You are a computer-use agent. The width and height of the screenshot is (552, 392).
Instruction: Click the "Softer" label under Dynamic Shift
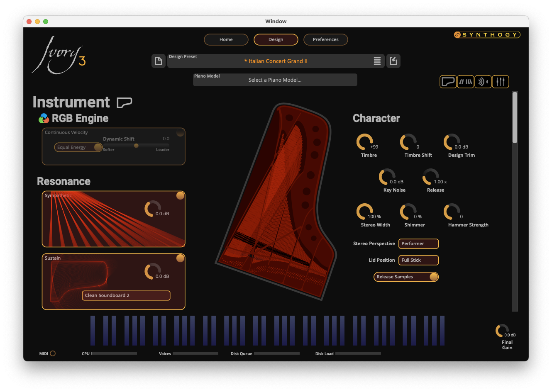109,150
